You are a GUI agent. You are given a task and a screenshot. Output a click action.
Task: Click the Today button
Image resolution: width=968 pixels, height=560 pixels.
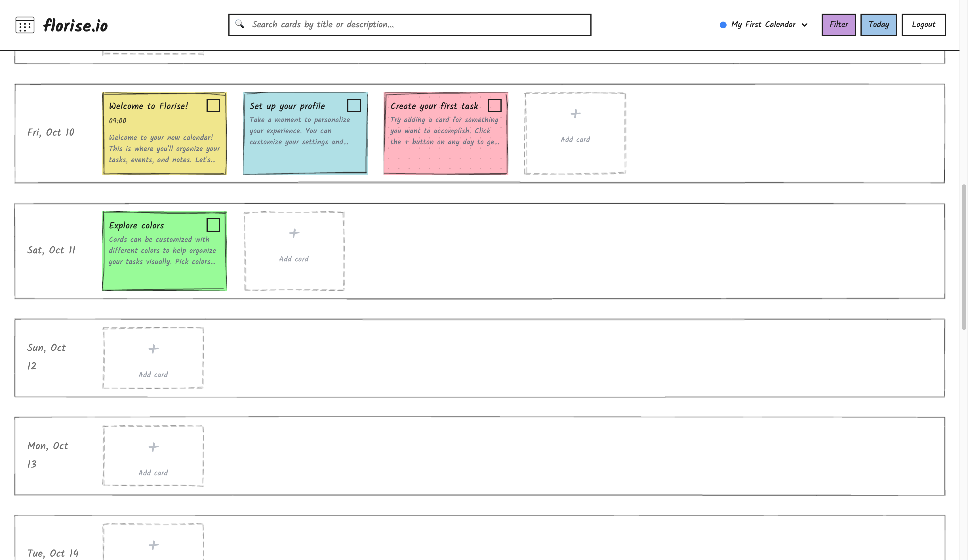pos(879,24)
